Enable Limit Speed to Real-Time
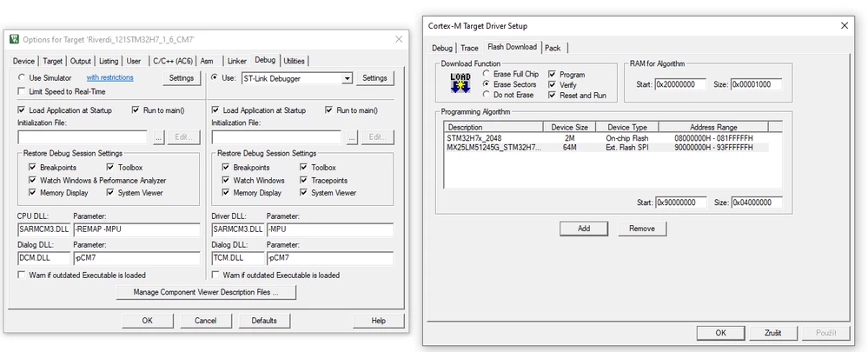868x352 pixels. click(x=22, y=91)
